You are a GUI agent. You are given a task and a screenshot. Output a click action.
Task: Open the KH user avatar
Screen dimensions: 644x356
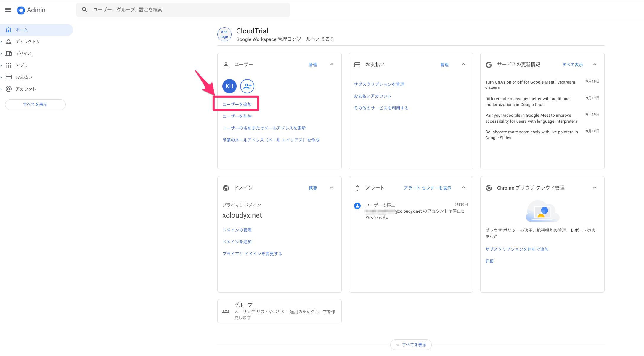click(x=229, y=86)
